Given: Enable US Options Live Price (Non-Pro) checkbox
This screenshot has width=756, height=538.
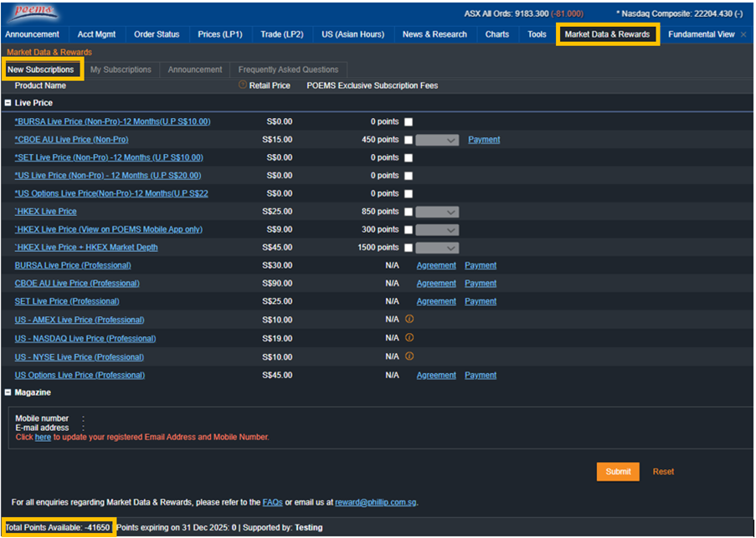Looking at the screenshot, I should 409,194.
